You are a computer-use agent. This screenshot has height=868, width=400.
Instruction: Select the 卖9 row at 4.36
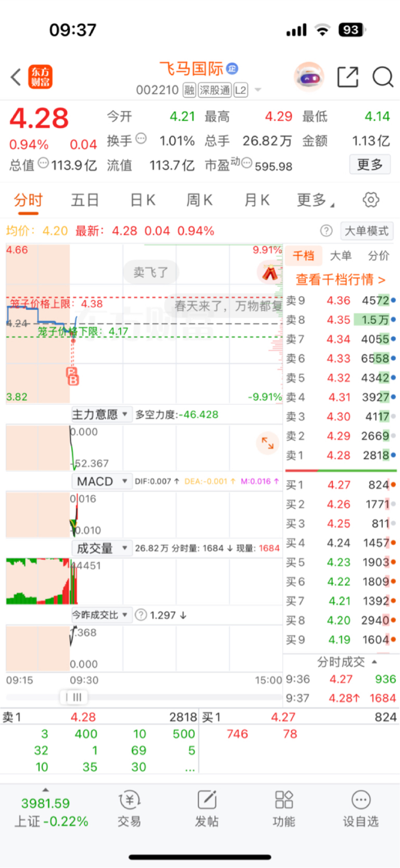click(x=341, y=301)
